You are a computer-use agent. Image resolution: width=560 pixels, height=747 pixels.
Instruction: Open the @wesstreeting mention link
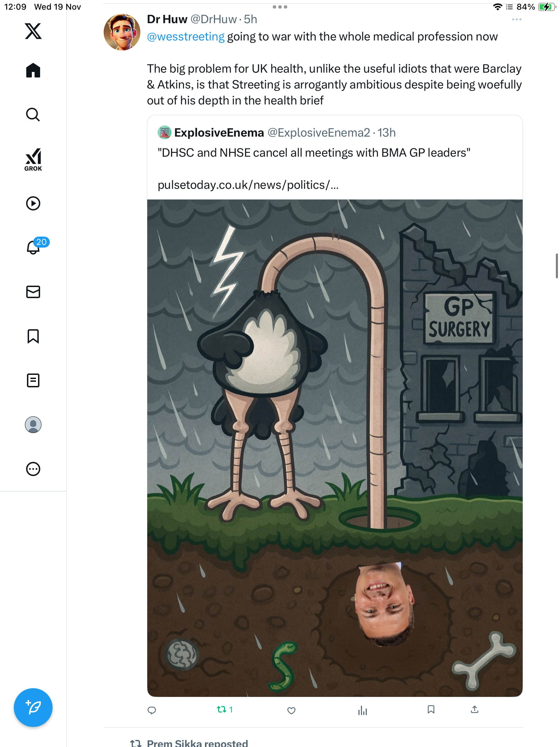(186, 37)
